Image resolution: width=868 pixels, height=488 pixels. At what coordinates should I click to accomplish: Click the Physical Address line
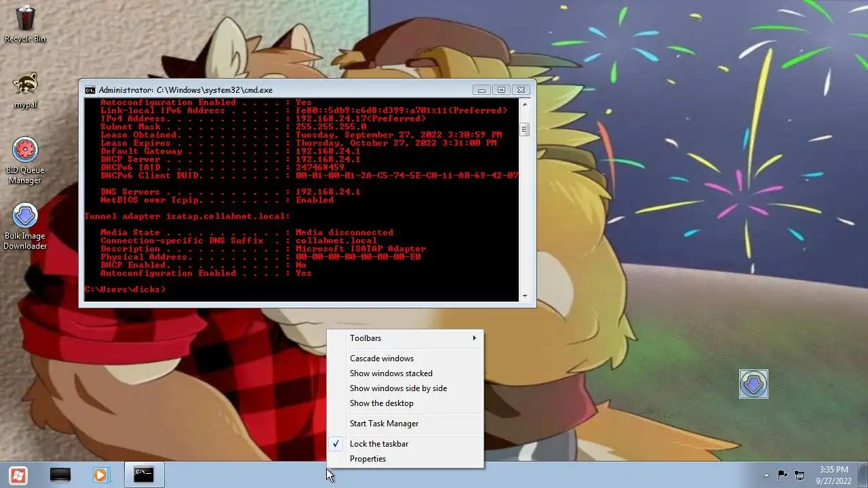click(260, 257)
